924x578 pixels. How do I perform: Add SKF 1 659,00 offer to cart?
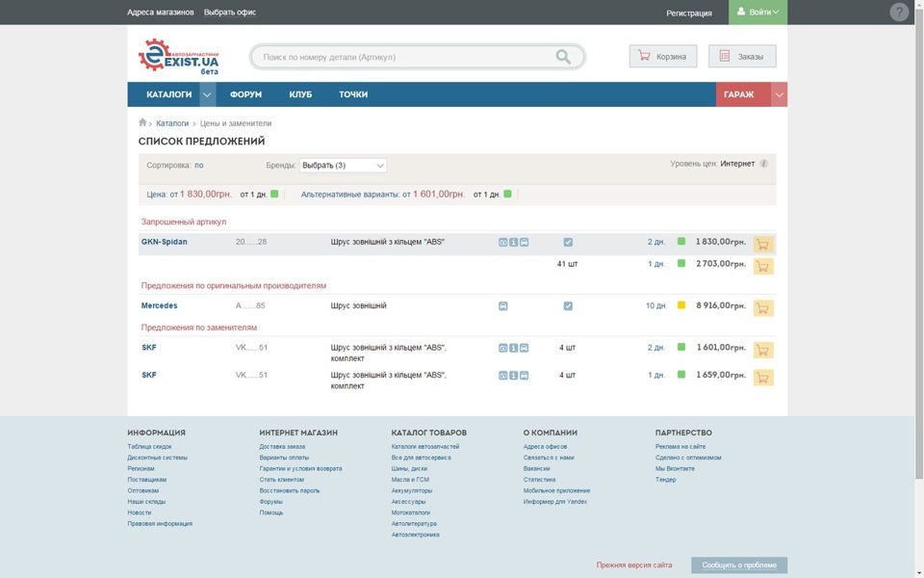[x=763, y=378]
